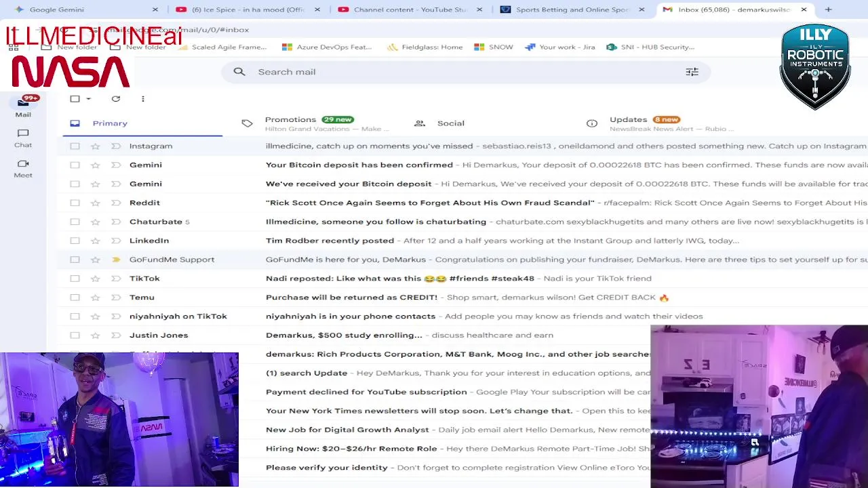Star the Reddit email
The width and height of the screenshot is (868, 488).
pyautogui.click(x=96, y=203)
